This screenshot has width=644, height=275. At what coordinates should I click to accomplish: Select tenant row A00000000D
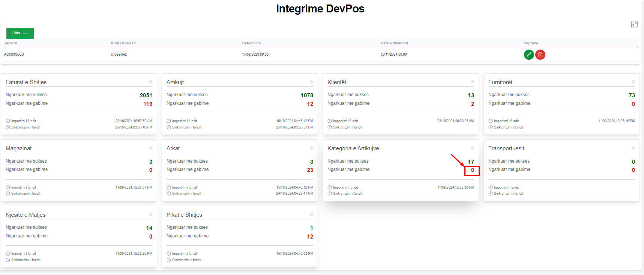(14, 54)
